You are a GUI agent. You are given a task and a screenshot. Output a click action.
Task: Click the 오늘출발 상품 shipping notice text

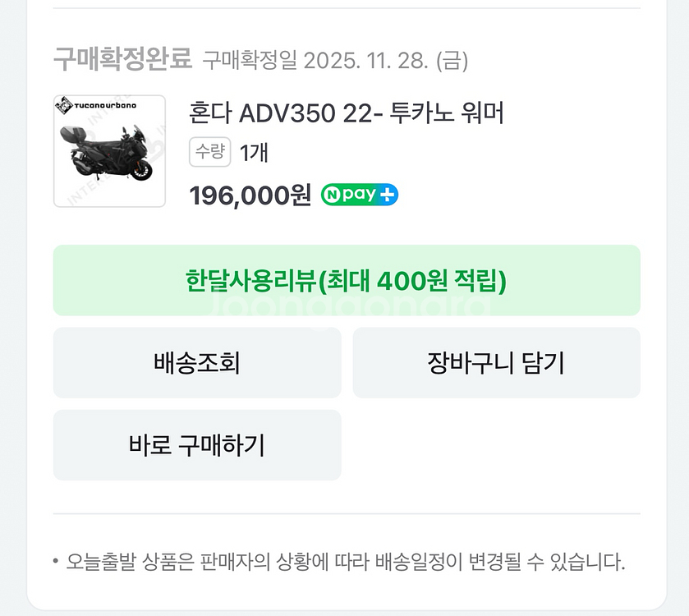346,563
